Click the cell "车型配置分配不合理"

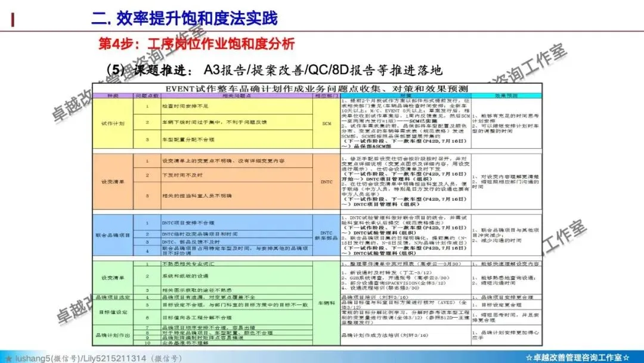237,139
